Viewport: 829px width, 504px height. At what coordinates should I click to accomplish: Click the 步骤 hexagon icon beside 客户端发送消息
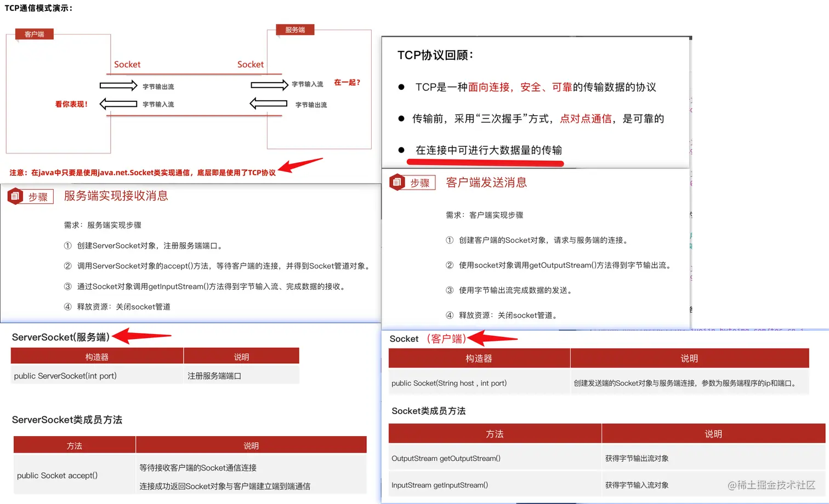click(398, 182)
